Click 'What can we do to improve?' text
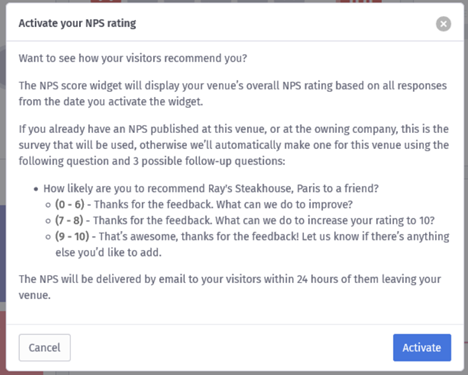 (x=284, y=204)
